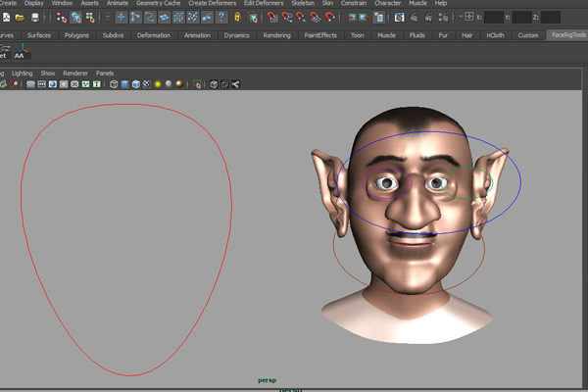Click the absolute transform input mode icon
Viewport: 588px width, 392px height.
(468, 17)
